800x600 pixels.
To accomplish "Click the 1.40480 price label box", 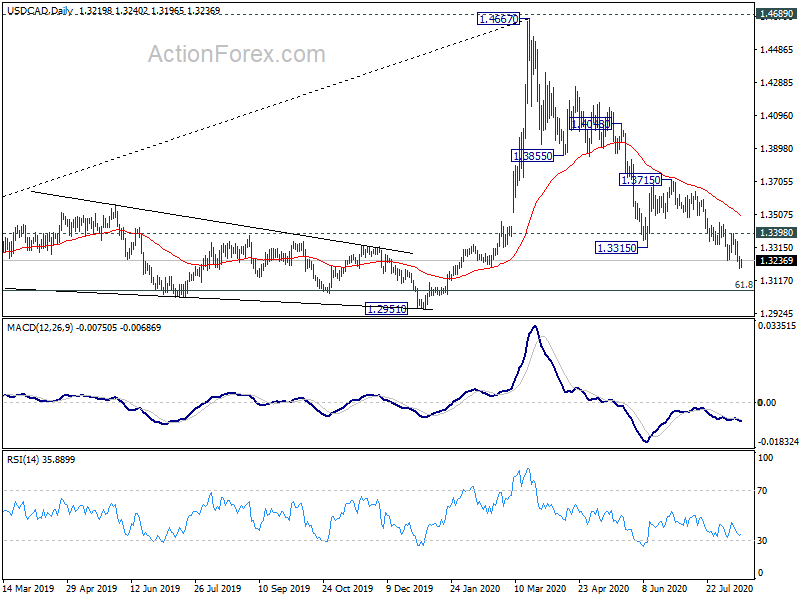I will [590, 123].
